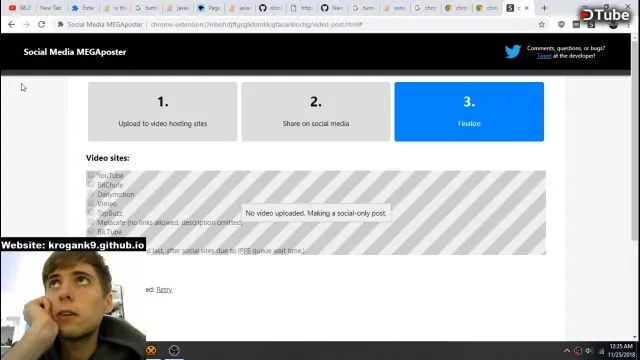Select step 2 Share on social media
The height and width of the screenshot is (360, 640).
(x=316, y=111)
